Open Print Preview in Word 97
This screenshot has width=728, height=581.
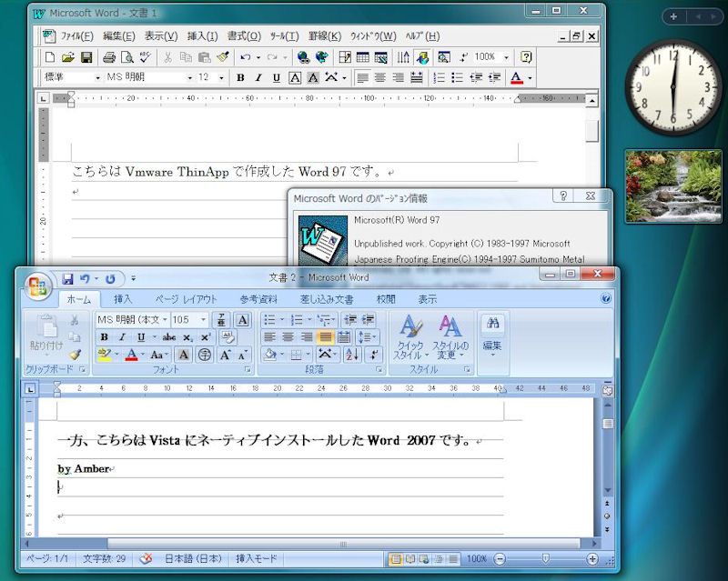pos(127,57)
